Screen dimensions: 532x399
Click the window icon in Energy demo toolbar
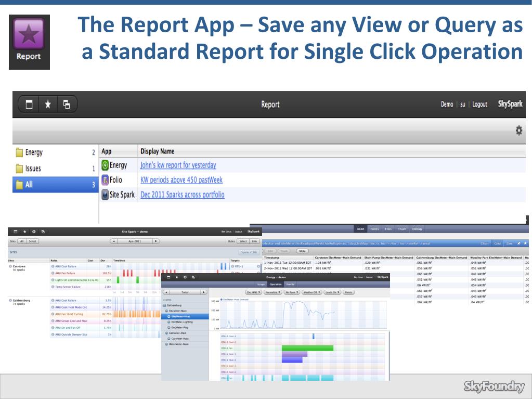point(168,277)
